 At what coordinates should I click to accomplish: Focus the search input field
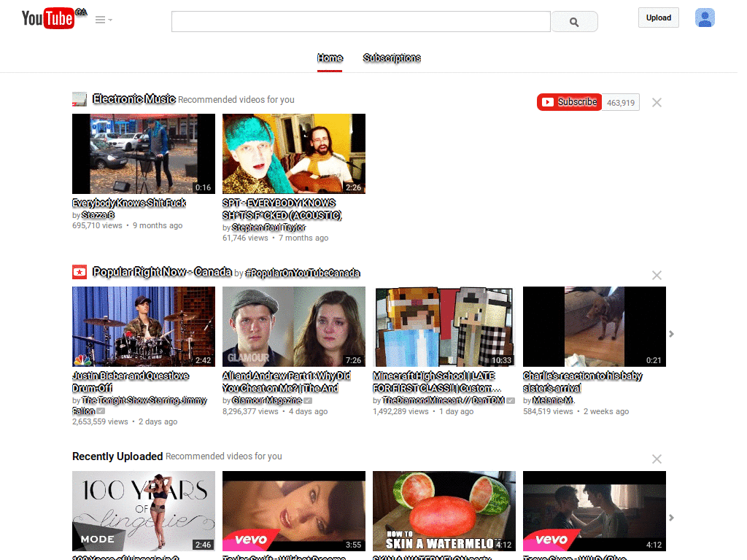click(360, 22)
